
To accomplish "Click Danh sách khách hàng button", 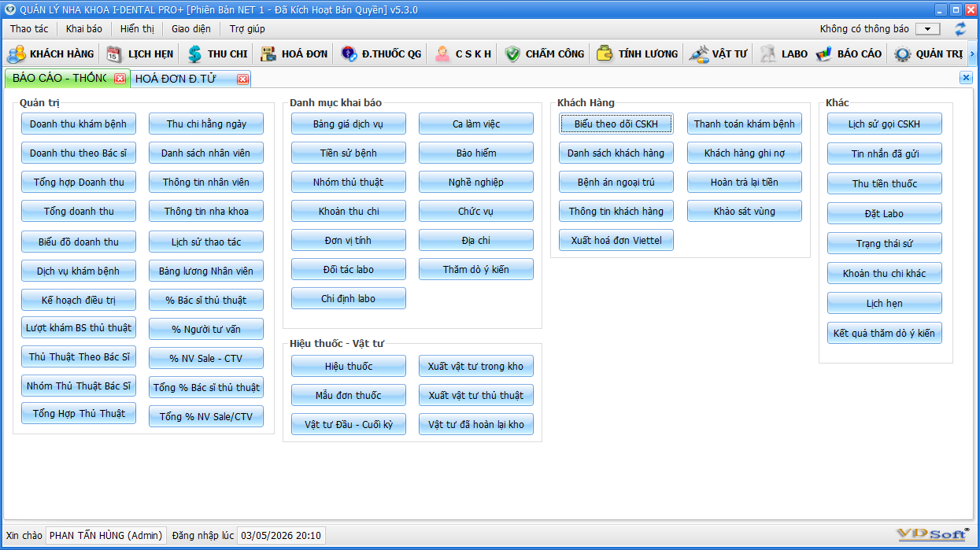I will 616,153.
